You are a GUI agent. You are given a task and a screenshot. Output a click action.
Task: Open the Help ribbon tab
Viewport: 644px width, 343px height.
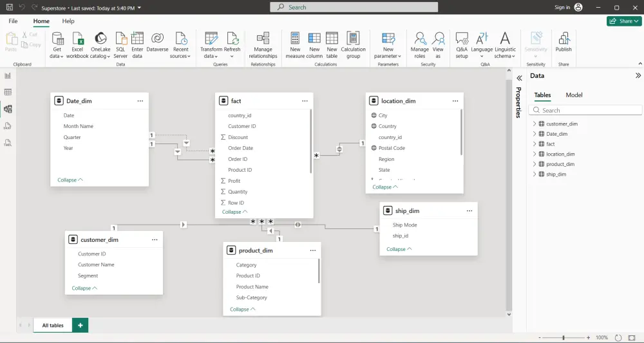(68, 21)
